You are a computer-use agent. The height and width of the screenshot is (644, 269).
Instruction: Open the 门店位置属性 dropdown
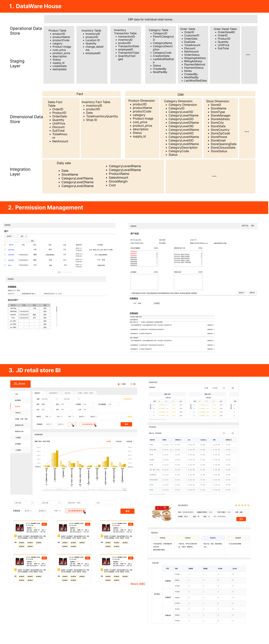click(x=114, y=404)
